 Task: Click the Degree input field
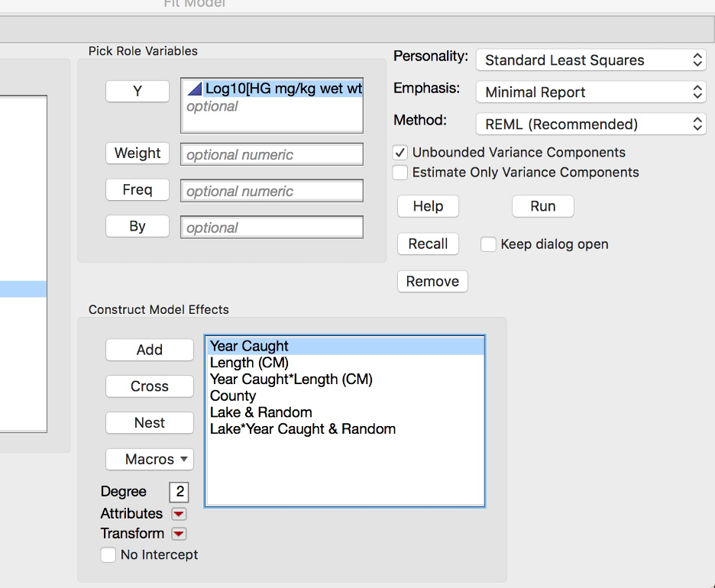click(178, 492)
